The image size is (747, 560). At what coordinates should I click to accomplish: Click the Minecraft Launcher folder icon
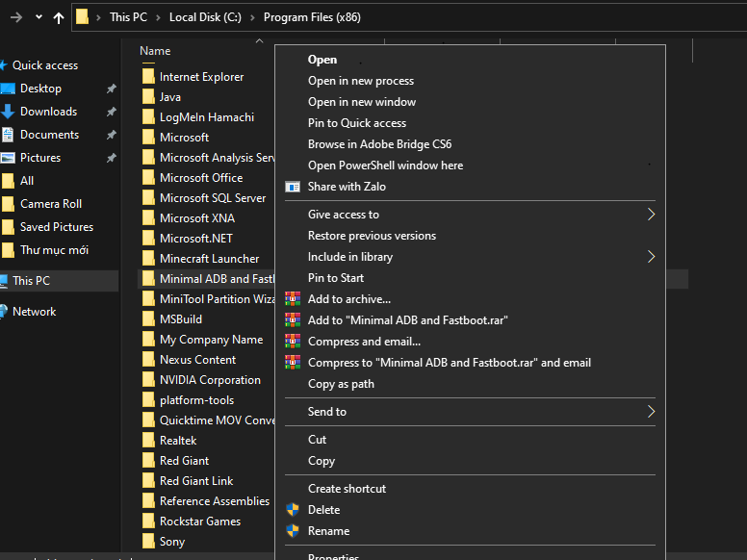click(148, 259)
